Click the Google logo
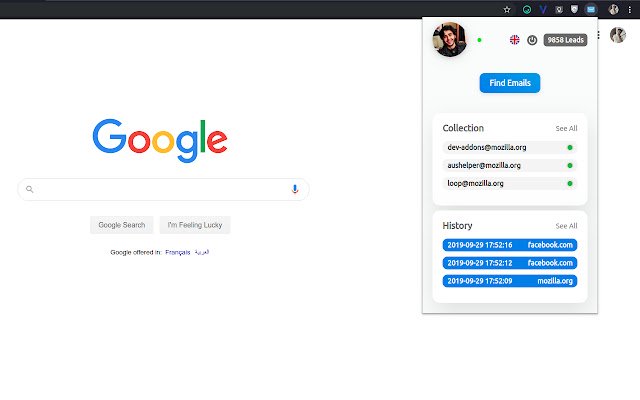The width and height of the screenshot is (640, 400). 160,140
